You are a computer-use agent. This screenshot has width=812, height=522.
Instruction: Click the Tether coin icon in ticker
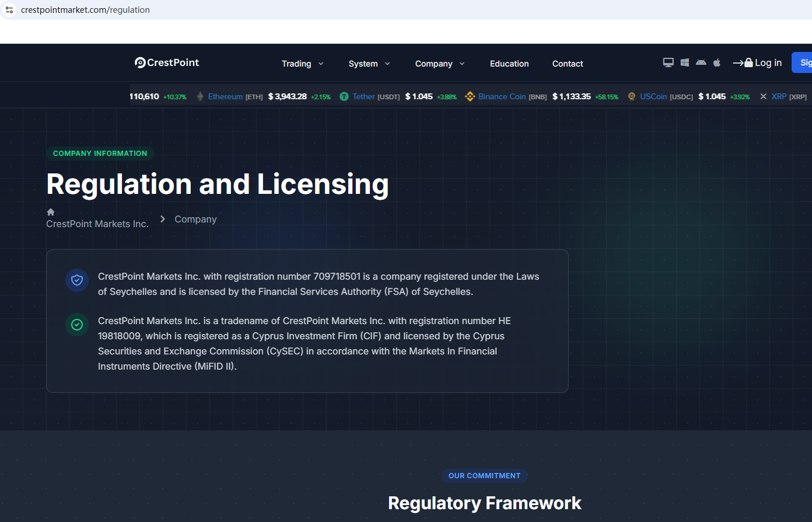(344, 96)
